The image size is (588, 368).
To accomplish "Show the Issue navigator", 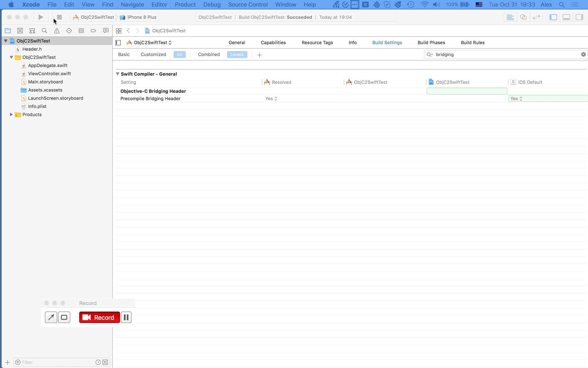I will click(57, 31).
